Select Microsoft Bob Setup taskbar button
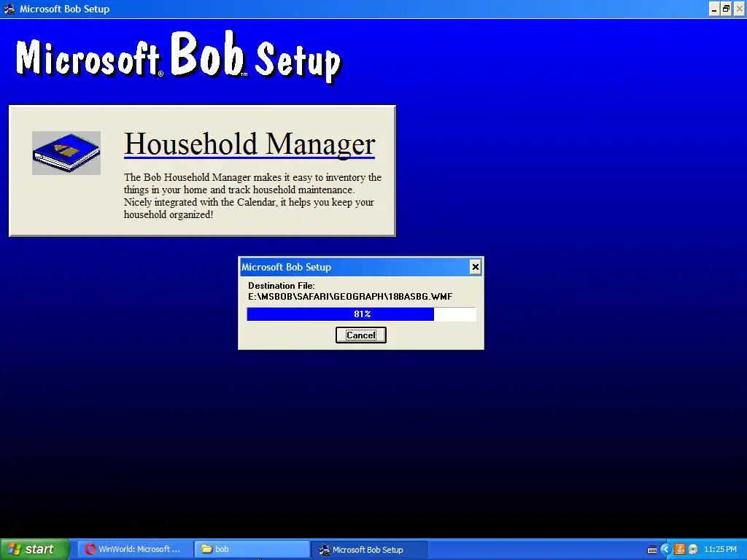 point(369,549)
